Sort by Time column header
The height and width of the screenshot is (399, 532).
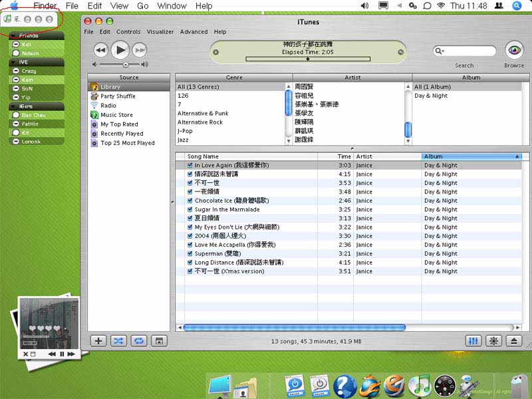click(336, 156)
